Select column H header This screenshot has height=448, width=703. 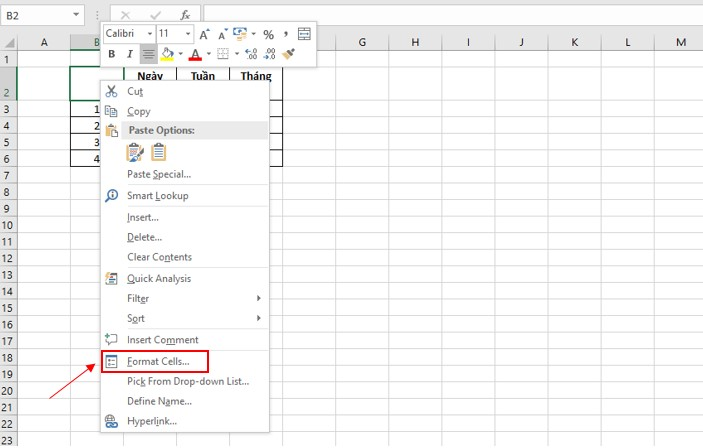pyautogui.click(x=415, y=43)
